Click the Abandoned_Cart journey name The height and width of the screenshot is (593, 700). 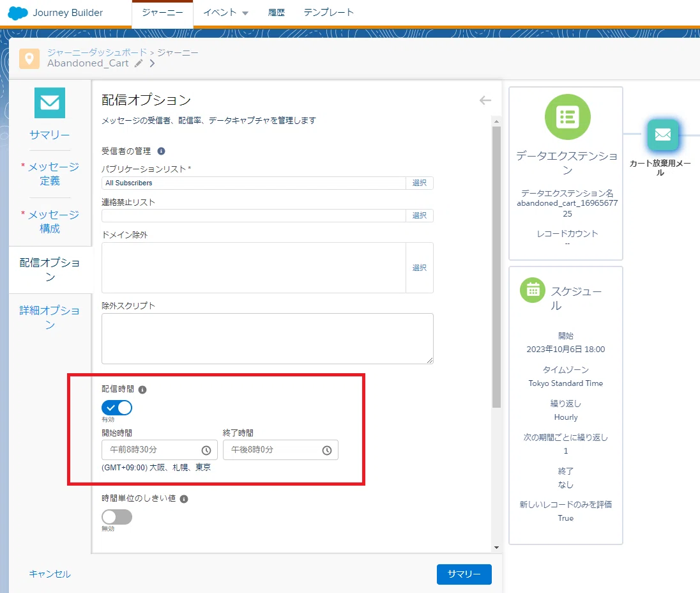88,63
